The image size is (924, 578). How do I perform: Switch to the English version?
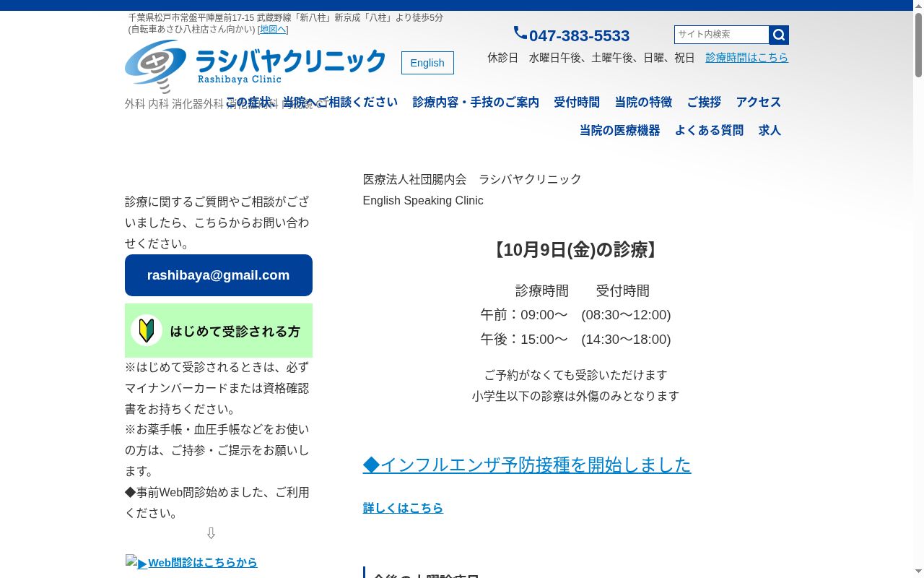[x=427, y=63]
